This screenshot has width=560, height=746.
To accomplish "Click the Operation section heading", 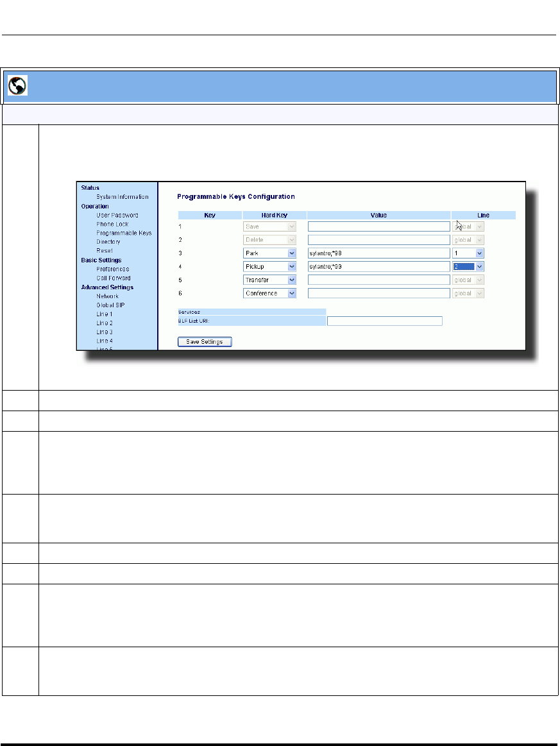I will click(95, 207).
